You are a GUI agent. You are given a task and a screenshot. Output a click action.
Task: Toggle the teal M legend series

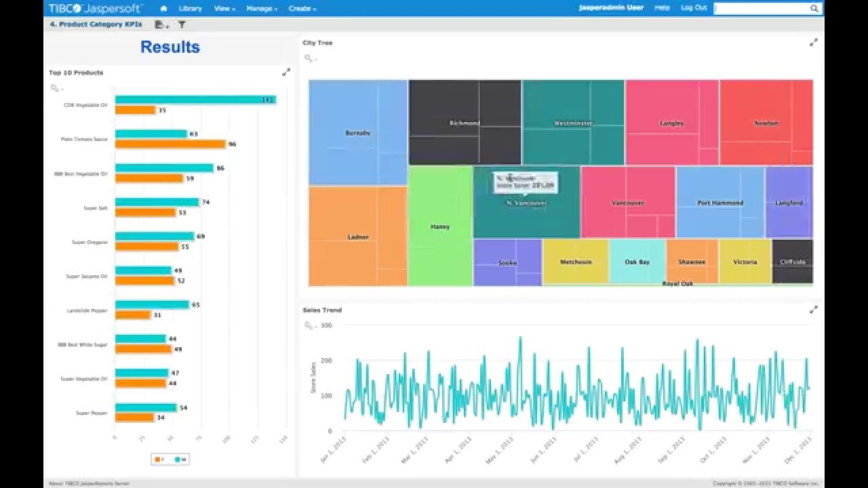[180, 460]
